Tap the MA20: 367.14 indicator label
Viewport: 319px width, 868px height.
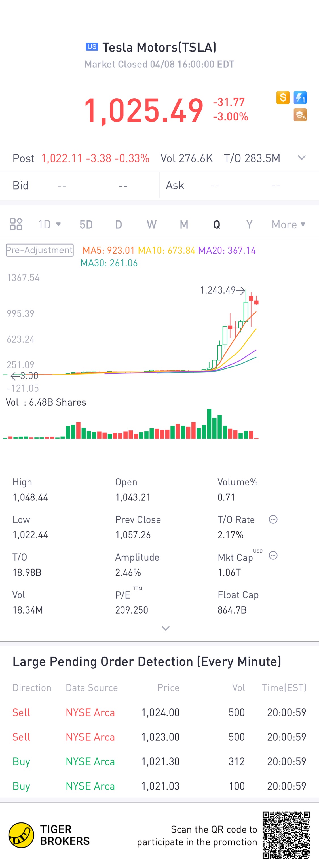[227, 250]
